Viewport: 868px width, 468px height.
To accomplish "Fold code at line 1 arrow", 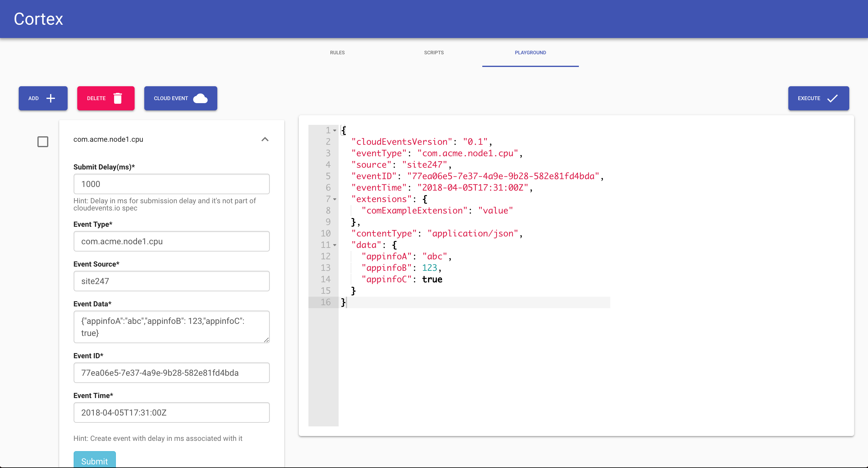I will point(335,130).
